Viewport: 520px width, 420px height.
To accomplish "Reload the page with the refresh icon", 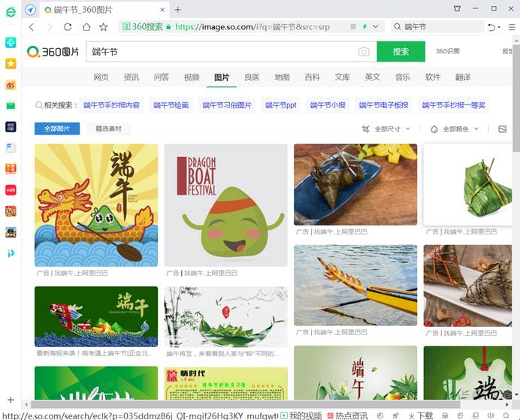I will [68, 27].
